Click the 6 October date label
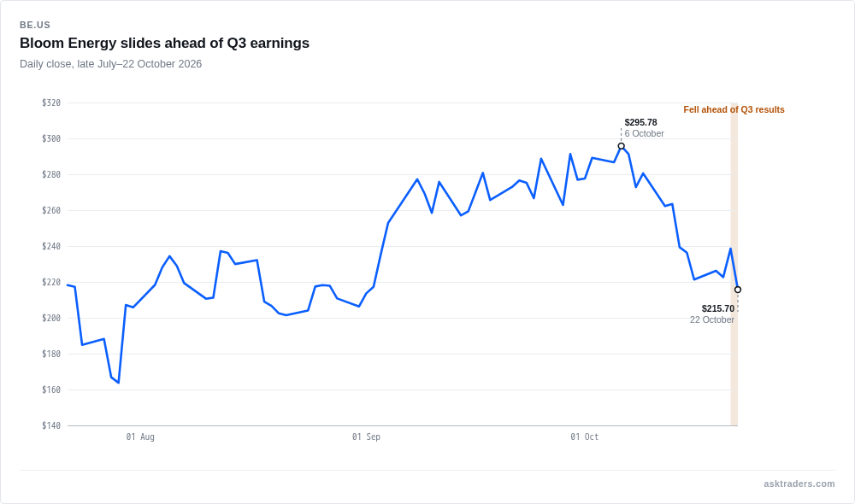This screenshot has width=855, height=504. (644, 133)
